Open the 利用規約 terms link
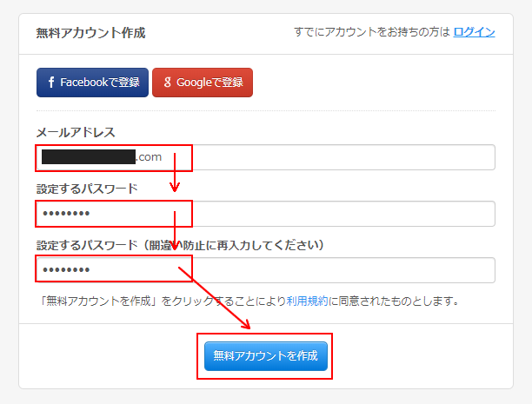Viewport: 532px width, 404px height. tap(308, 301)
